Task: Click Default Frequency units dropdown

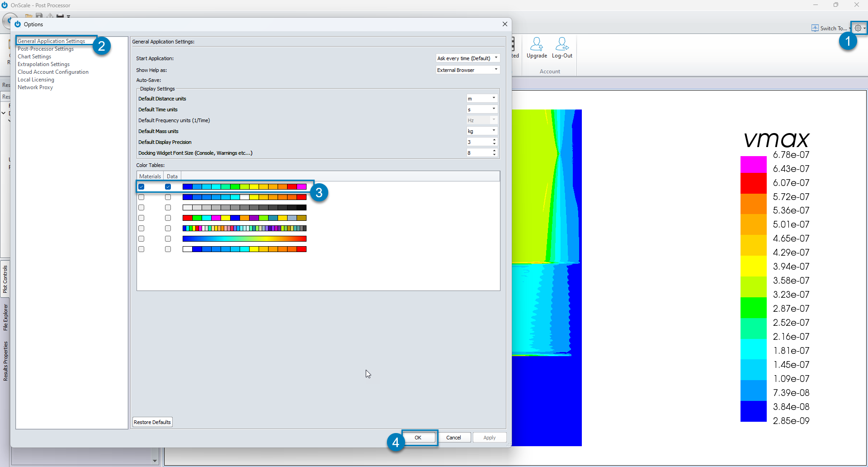Action: pyautogui.click(x=482, y=120)
